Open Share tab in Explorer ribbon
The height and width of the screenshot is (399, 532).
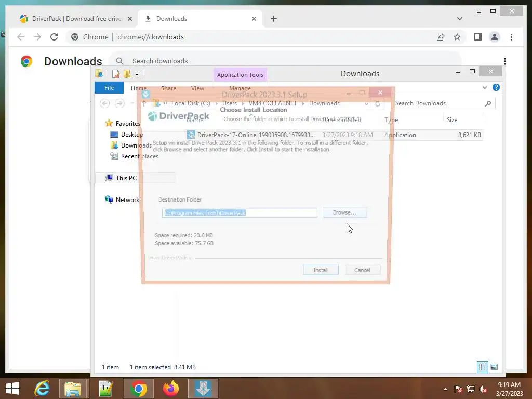[x=168, y=88]
